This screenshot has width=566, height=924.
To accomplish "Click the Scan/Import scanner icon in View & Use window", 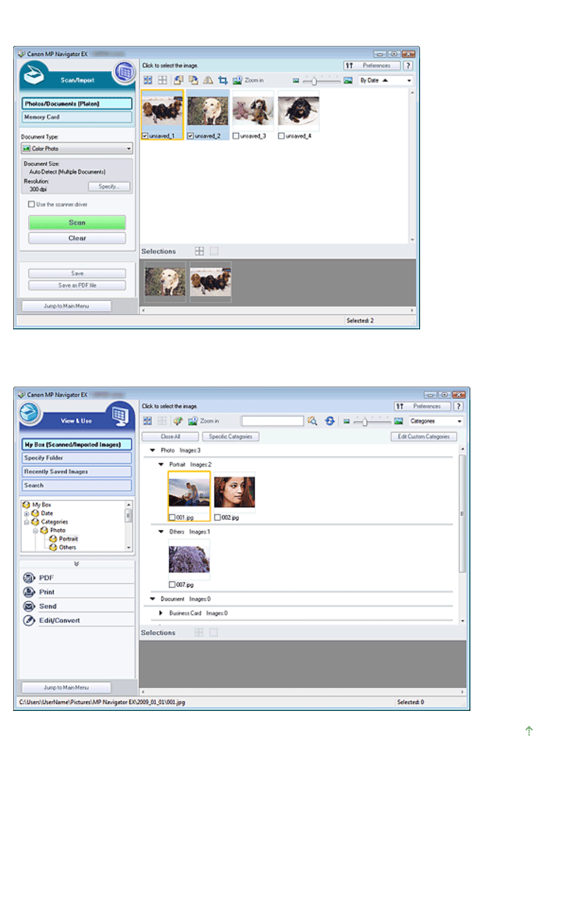I will click(x=30, y=412).
